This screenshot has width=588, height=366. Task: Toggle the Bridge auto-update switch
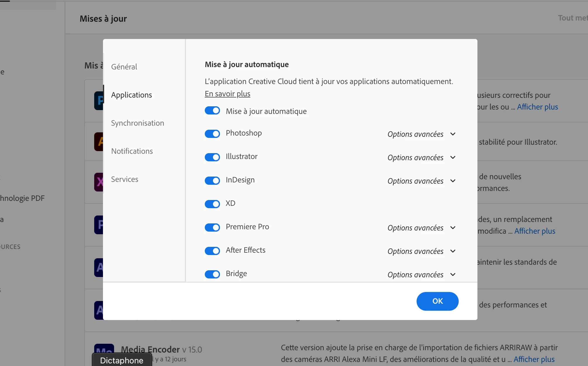212,274
